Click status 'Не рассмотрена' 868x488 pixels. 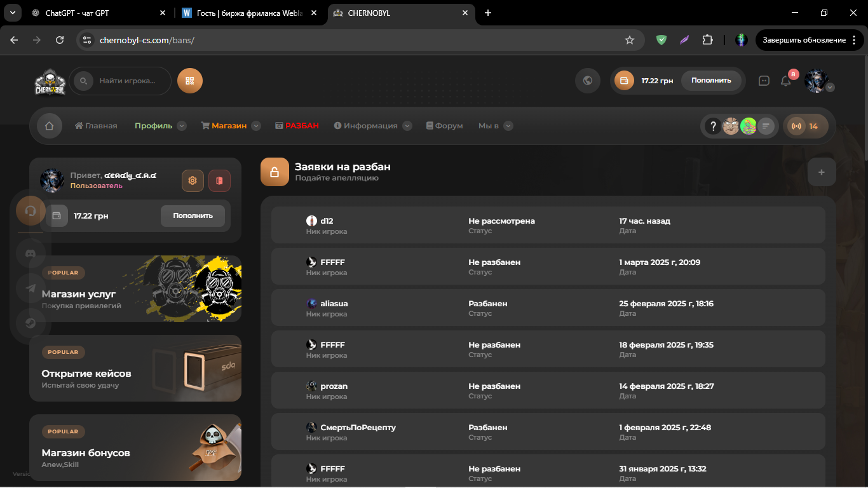click(501, 221)
